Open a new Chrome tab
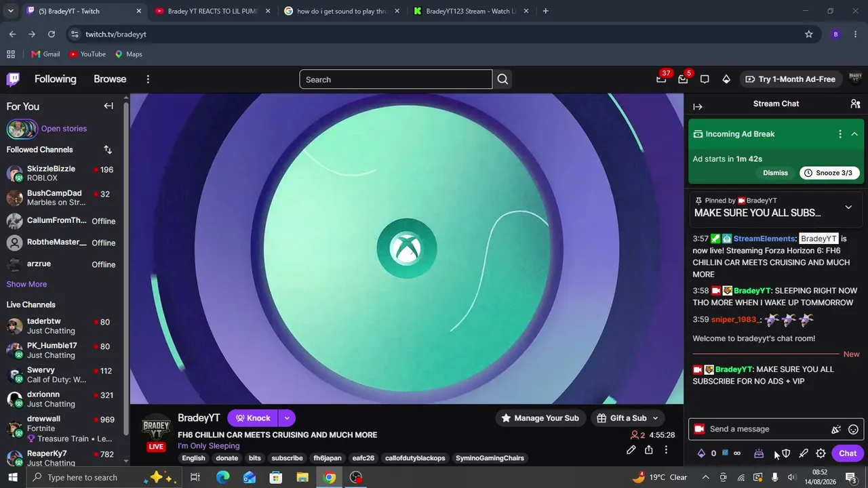The image size is (868, 488). (x=545, y=11)
